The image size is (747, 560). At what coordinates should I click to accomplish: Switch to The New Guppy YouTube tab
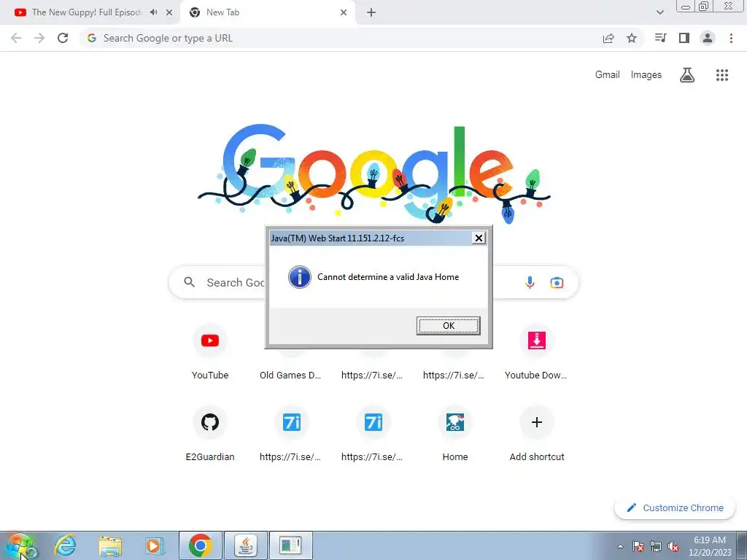86,12
